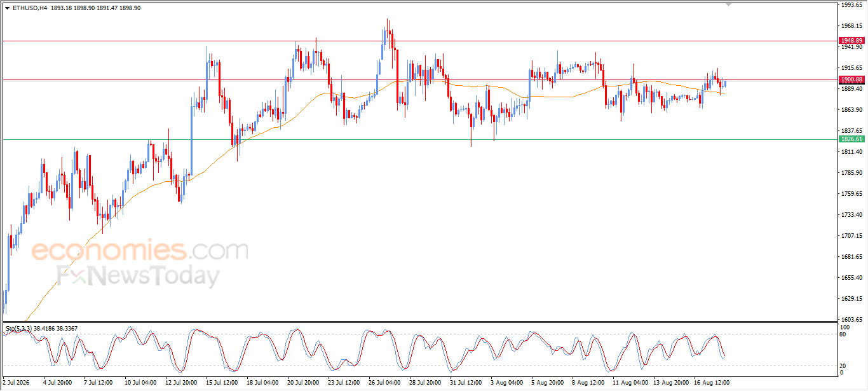868x391 pixels.
Task: Click the 5 Aug 20:00 time axis label
Action: point(547,383)
